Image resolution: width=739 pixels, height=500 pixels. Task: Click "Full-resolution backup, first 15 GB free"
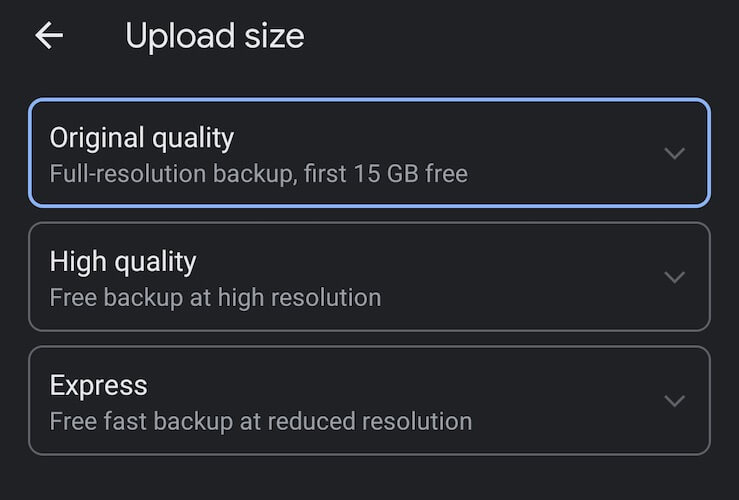click(258, 174)
